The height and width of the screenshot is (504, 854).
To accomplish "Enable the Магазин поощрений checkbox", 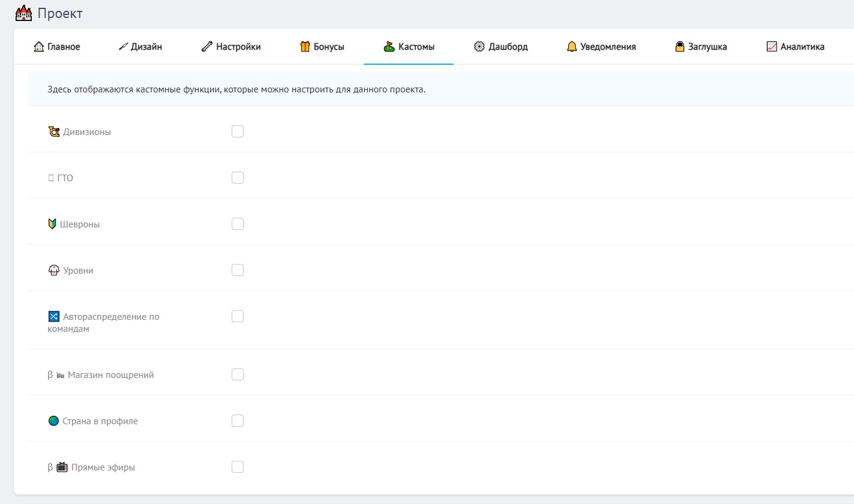I will point(238,374).
